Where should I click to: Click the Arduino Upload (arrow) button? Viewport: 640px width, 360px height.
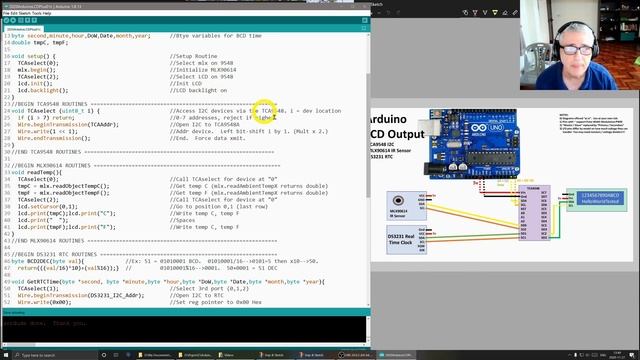pos(13,20)
